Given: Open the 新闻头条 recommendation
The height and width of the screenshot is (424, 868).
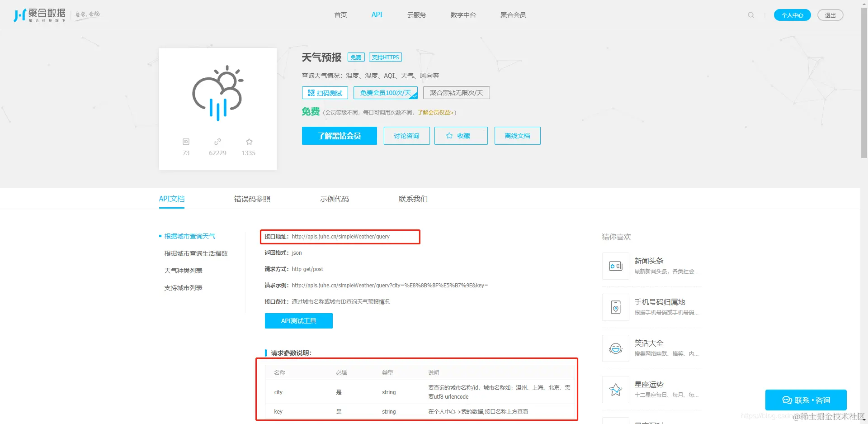Looking at the screenshot, I should 652,266.
